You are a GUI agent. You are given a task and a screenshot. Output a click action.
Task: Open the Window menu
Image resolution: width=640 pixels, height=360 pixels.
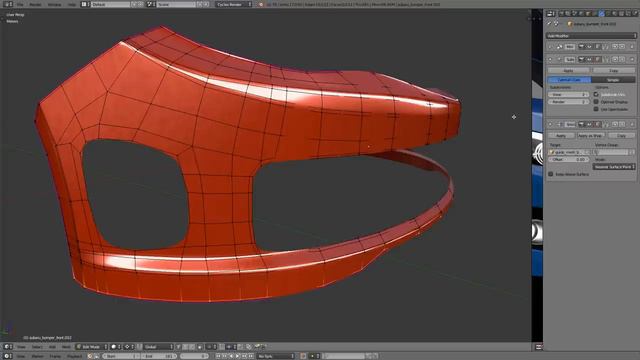coord(54,4)
